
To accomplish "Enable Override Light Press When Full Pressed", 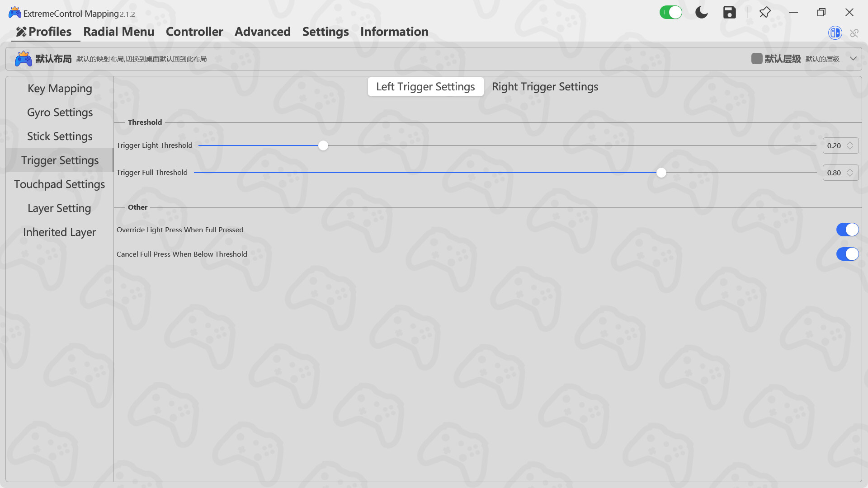I will pyautogui.click(x=848, y=230).
